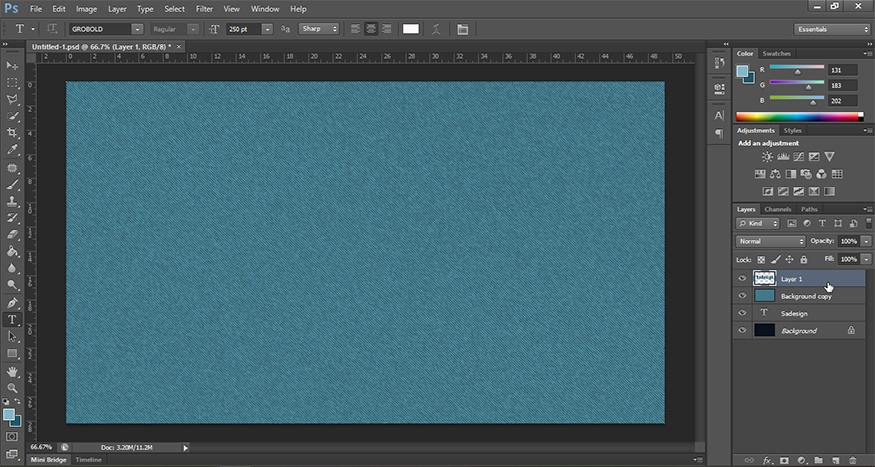This screenshot has height=467, width=875.
Task: Select the Crop tool
Action: [x=12, y=133]
